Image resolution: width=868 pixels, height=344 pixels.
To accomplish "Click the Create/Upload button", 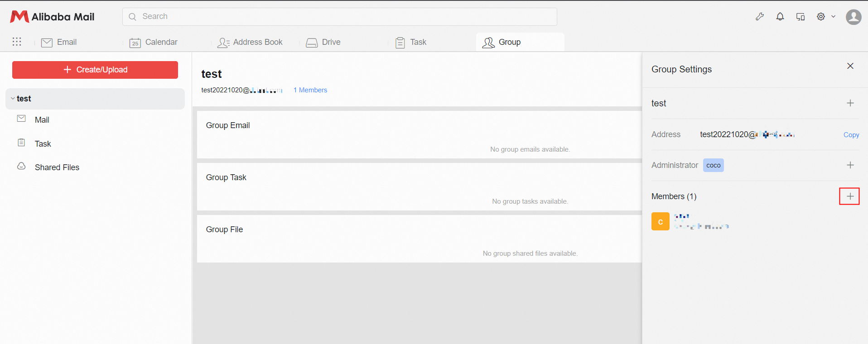I will click(x=95, y=70).
